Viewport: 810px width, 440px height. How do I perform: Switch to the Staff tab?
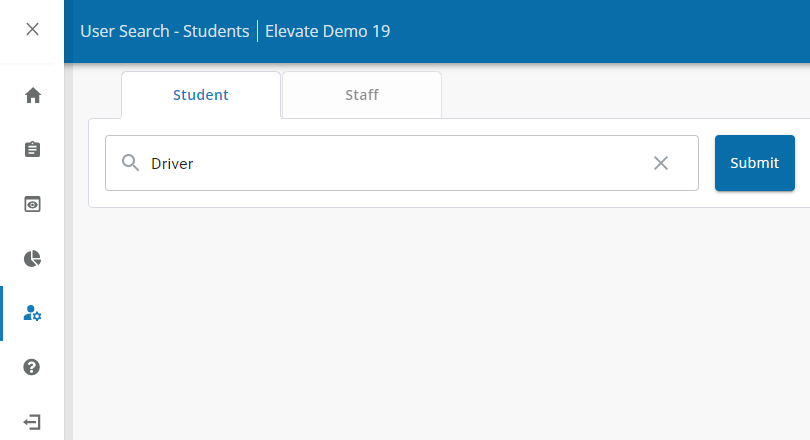tap(362, 95)
